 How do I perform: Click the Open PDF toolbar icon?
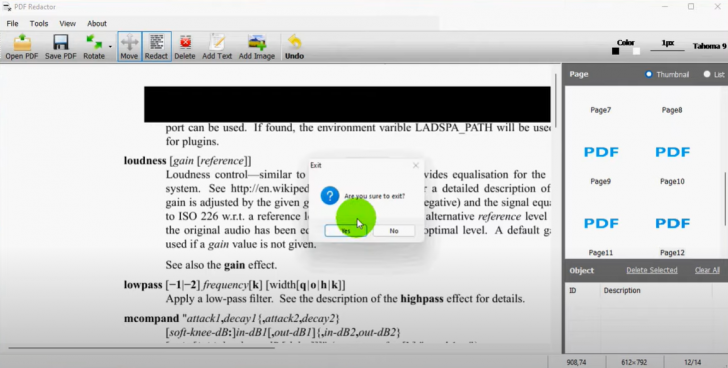pos(22,46)
